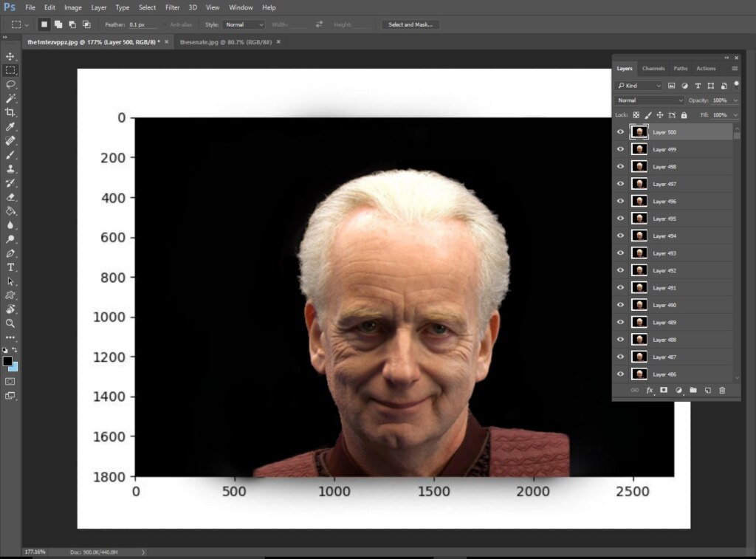Select the Zoom tool
The image size is (756, 559).
(x=10, y=323)
